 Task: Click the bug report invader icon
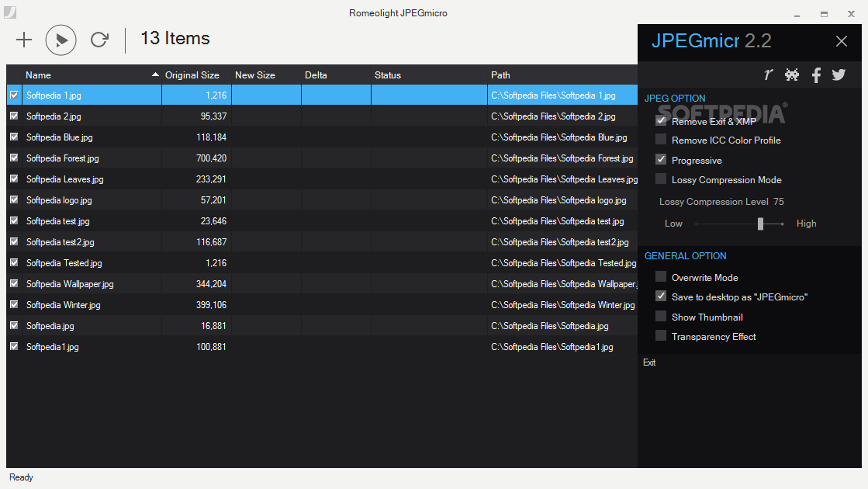792,75
